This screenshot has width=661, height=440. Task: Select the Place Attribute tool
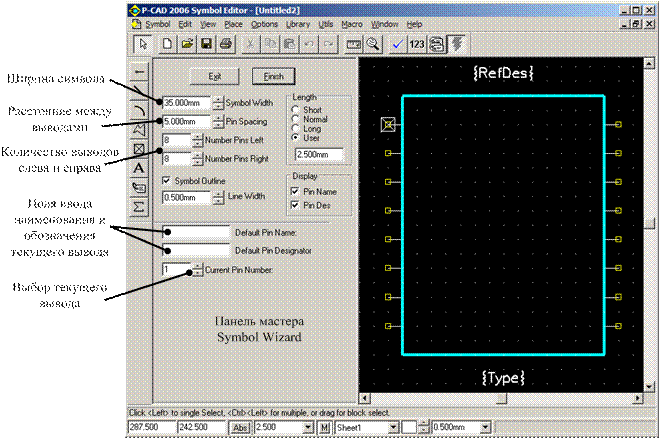tap(139, 188)
